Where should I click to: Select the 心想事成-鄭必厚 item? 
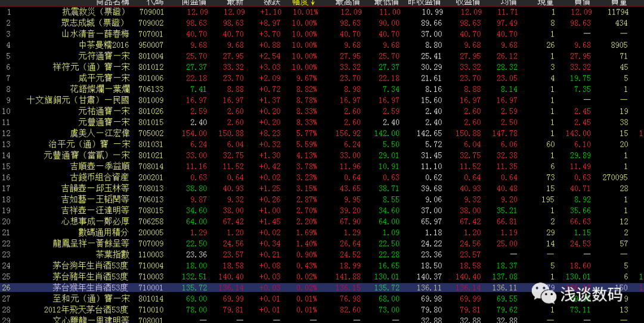(x=95, y=222)
